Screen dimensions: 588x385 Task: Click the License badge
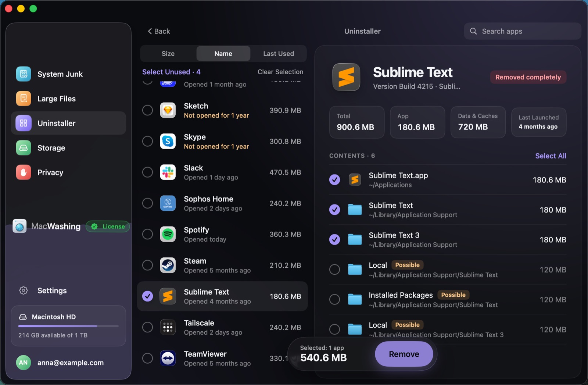[108, 227]
